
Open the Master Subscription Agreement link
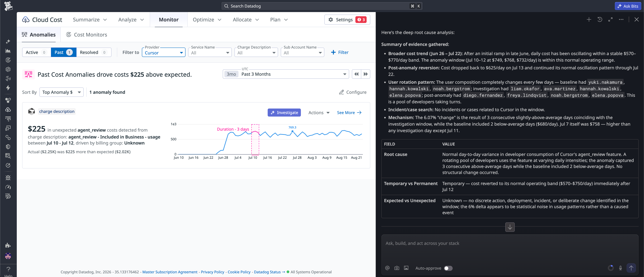pyautogui.click(x=170, y=272)
